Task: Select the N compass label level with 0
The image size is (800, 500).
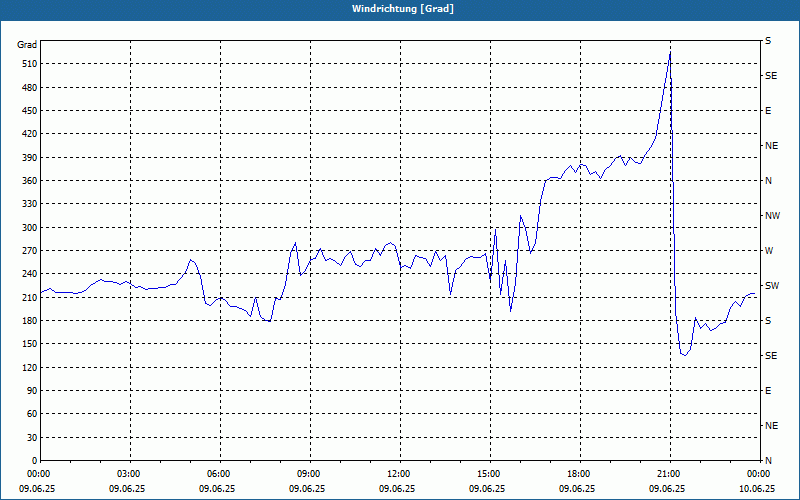Action: (x=768, y=461)
